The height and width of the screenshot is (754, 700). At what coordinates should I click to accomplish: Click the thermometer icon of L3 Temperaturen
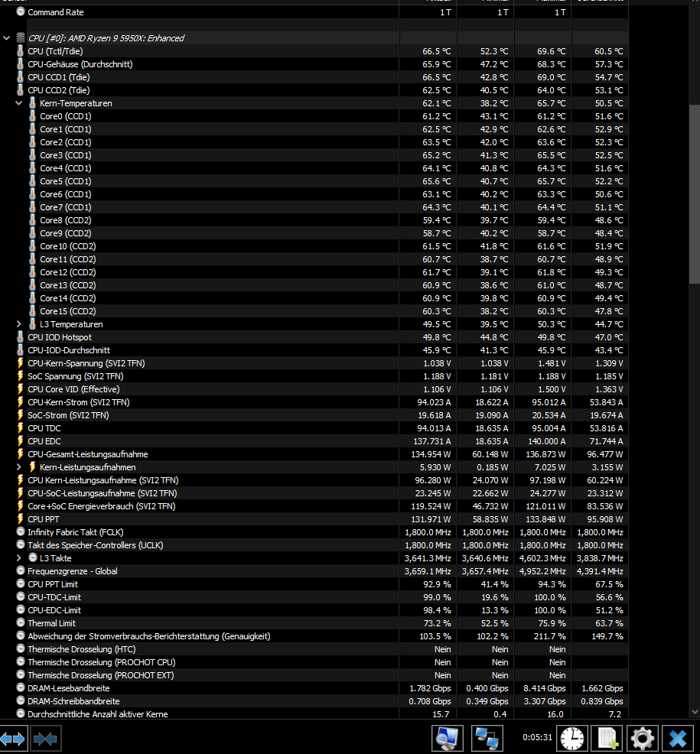pyautogui.click(x=32, y=324)
